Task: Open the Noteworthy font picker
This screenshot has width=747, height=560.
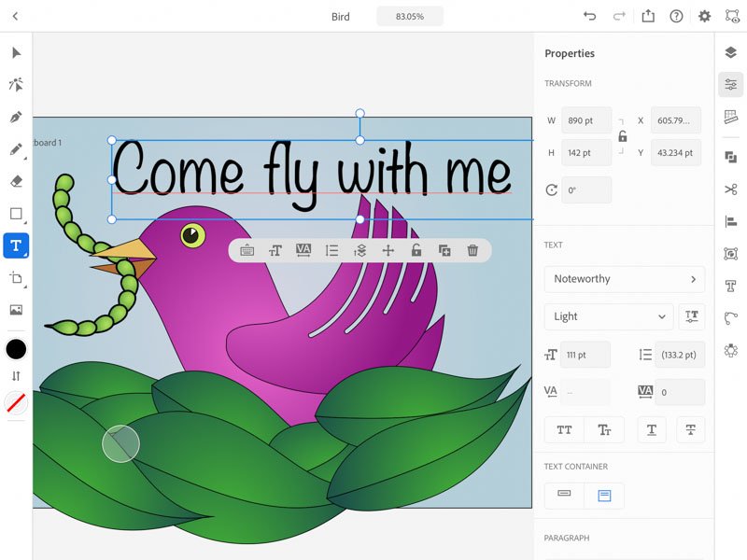Action: click(x=624, y=279)
